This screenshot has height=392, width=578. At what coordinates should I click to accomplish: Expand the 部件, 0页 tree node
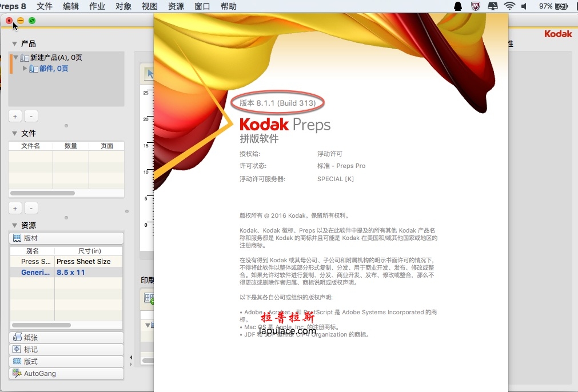(25, 68)
